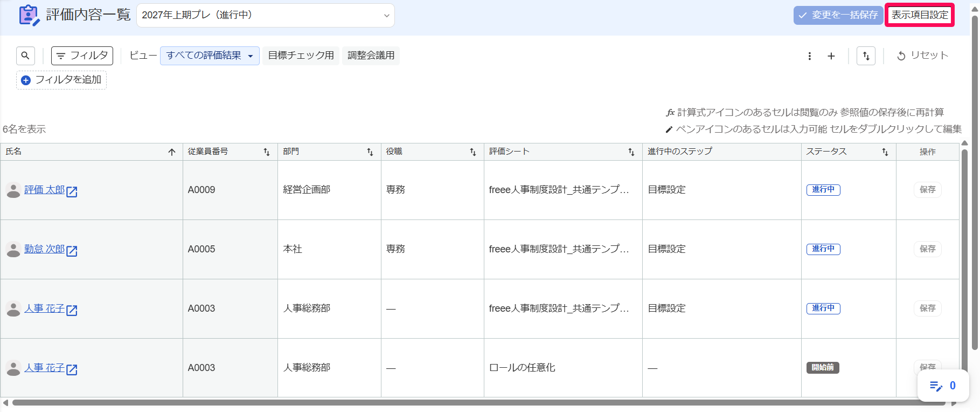Sort the 従業員番号 column
The width and height of the screenshot is (980, 412).
tap(267, 152)
